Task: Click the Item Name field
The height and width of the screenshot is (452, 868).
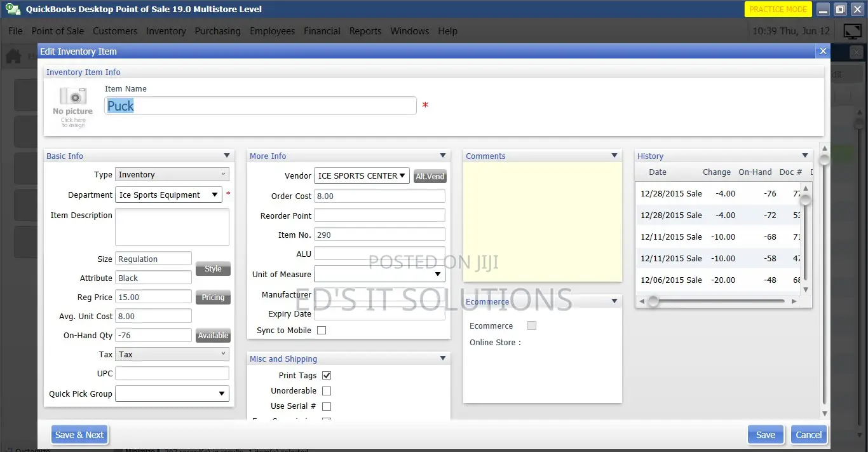Action: click(261, 106)
